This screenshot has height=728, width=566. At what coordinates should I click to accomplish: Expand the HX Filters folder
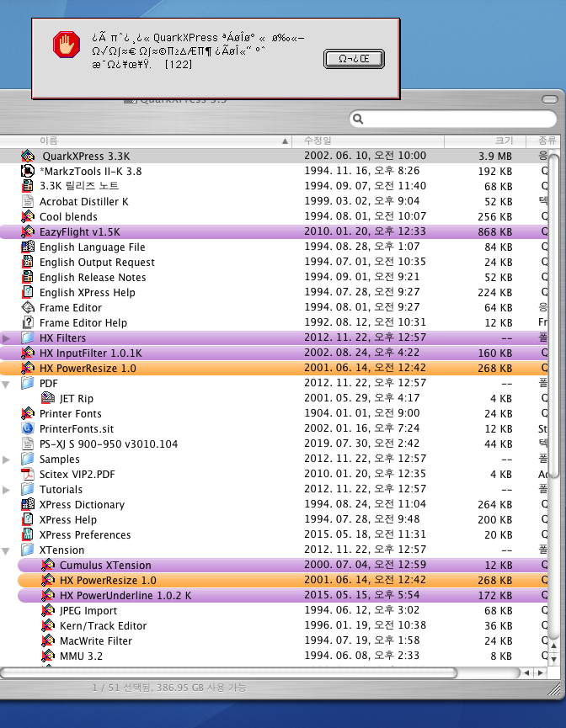coord(8,338)
